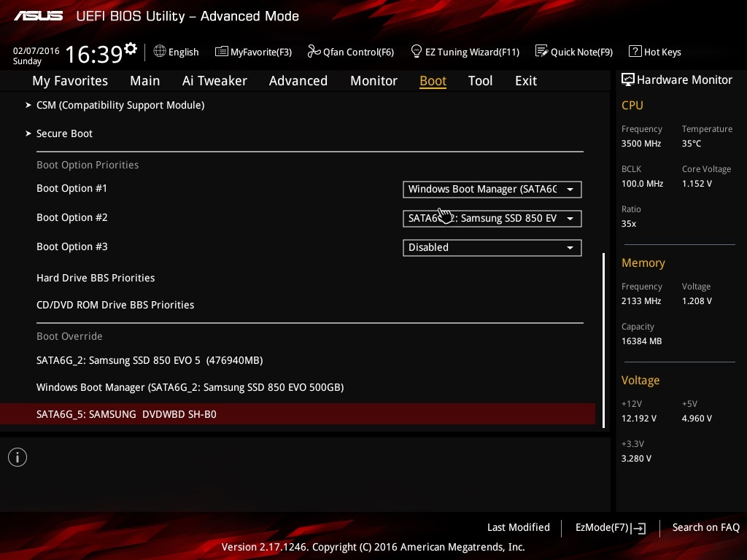Screen dimensions: 747x560
Task: Click memory voltage 1.208 V
Action: (697, 301)
